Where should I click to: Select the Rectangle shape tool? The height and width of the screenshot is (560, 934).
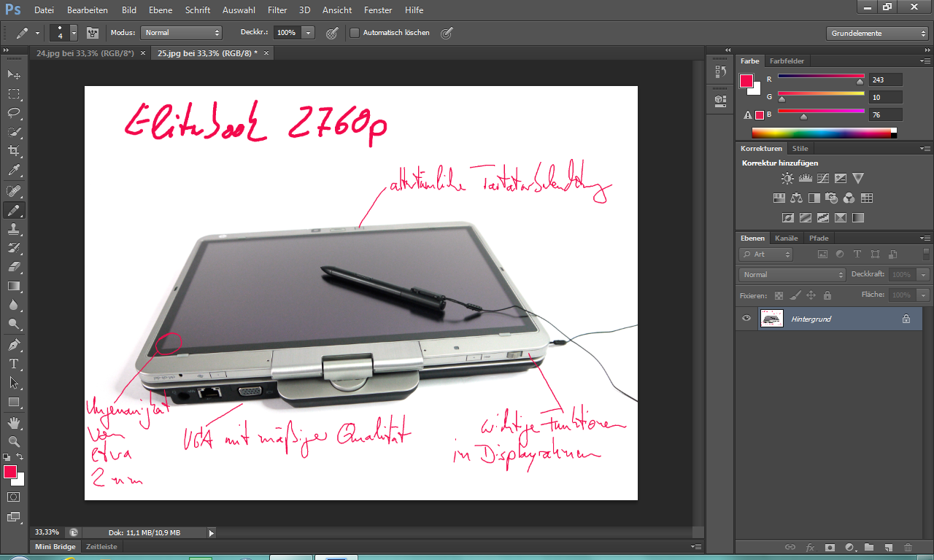(14, 402)
